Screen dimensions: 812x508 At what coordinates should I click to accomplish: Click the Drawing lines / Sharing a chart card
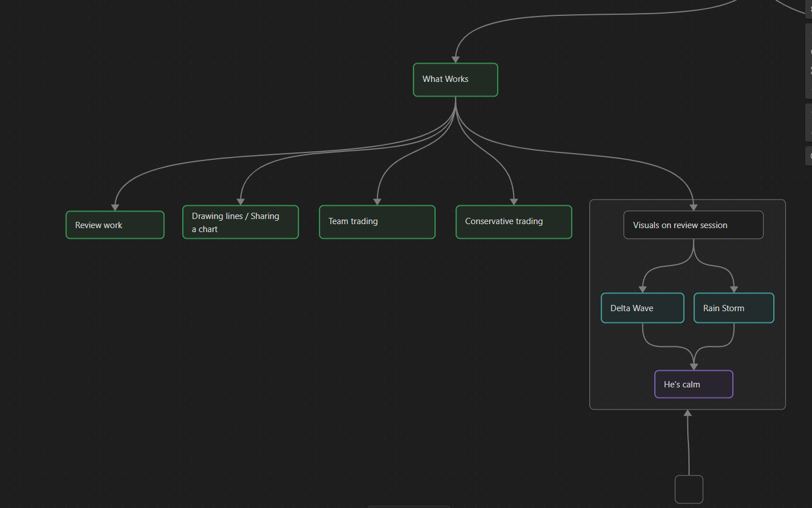[240, 222]
